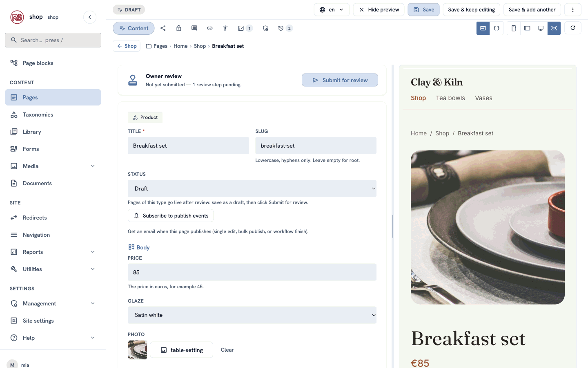Viewport: 588px width, 368px height.
Task: Click the Product type badge
Action: click(x=145, y=117)
